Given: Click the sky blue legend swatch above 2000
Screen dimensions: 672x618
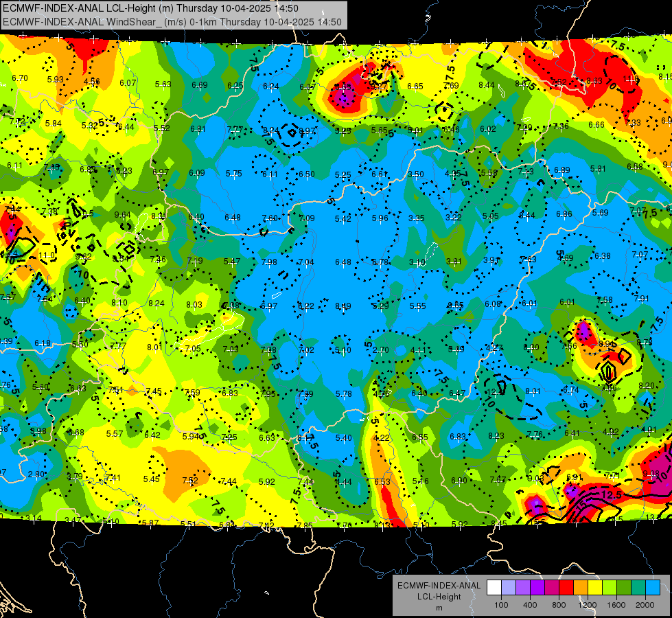Looking at the screenshot, I should (653, 587).
